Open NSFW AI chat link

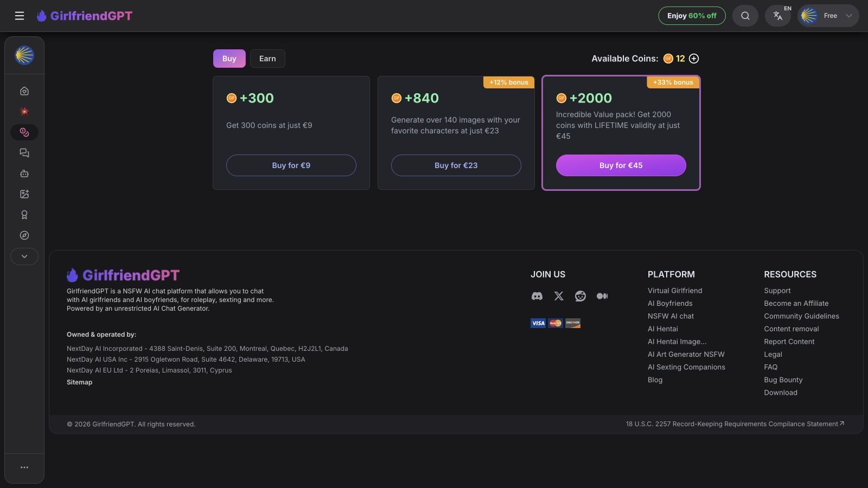[671, 316]
